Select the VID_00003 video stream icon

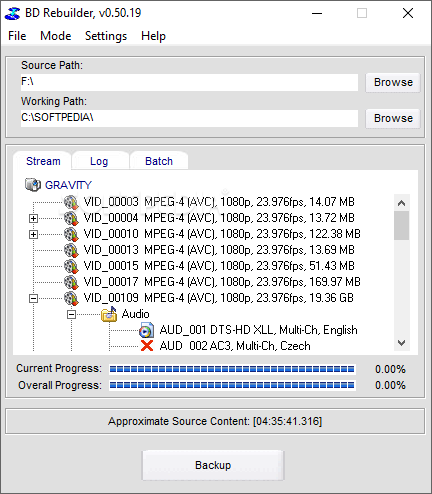(71, 202)
